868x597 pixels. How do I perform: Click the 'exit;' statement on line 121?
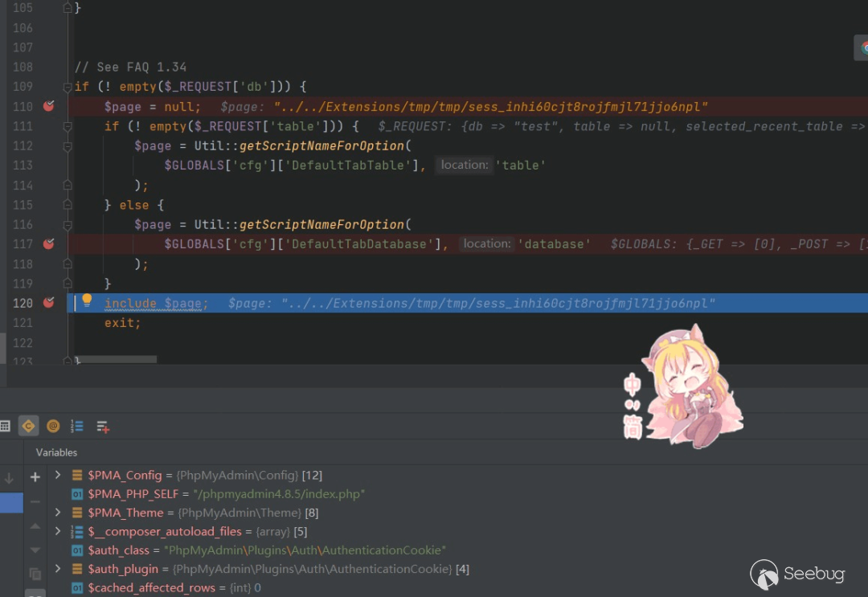tap(122, 323)
